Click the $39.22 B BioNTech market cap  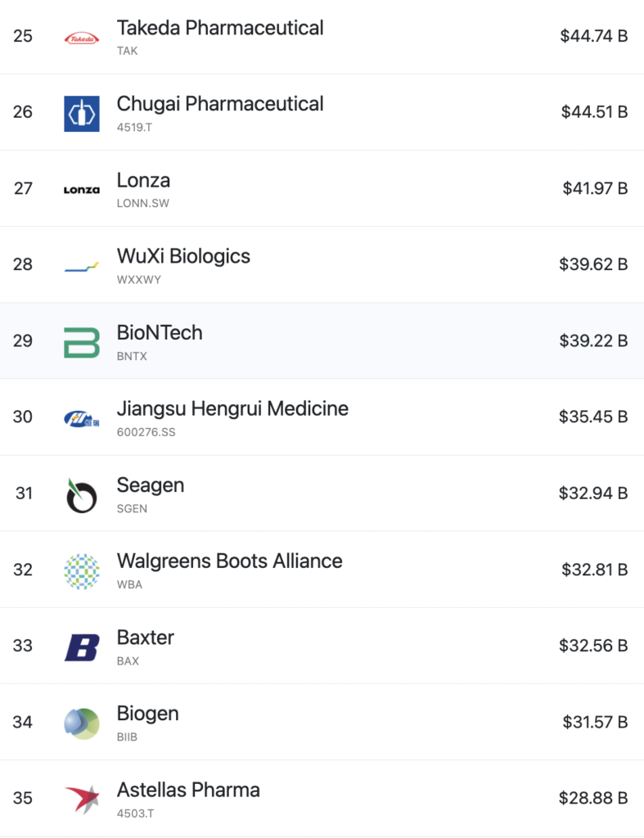pos(593,340)
